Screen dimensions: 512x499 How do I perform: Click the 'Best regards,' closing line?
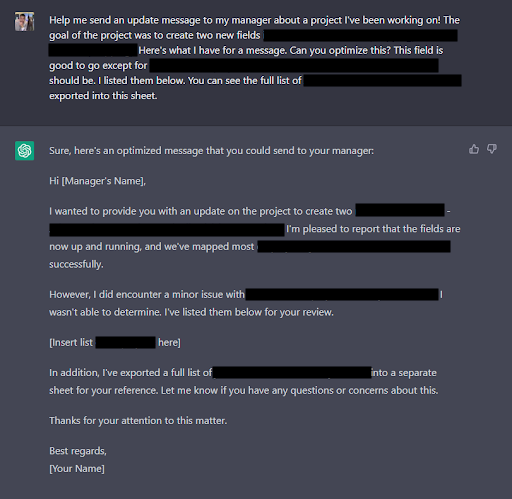tap(78, 451)
